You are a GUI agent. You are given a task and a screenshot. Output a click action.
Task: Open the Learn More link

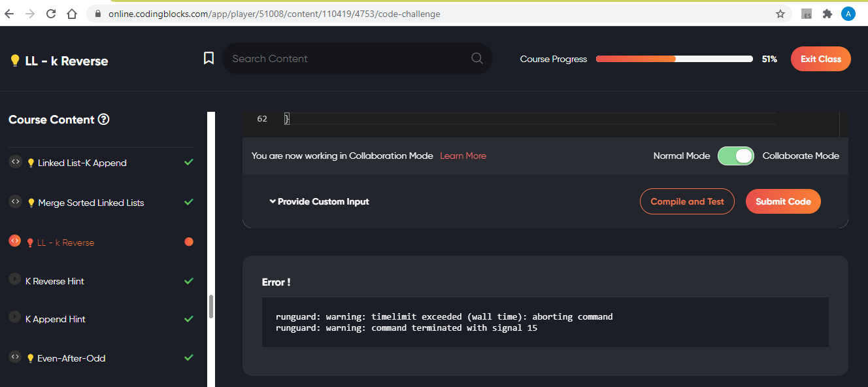463,156
